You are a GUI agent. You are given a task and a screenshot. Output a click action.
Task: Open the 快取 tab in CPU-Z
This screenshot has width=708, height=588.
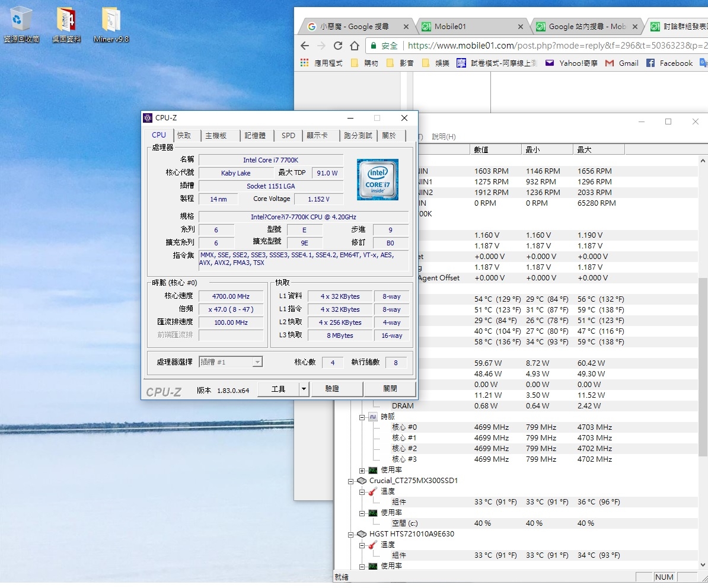[184, 135]
